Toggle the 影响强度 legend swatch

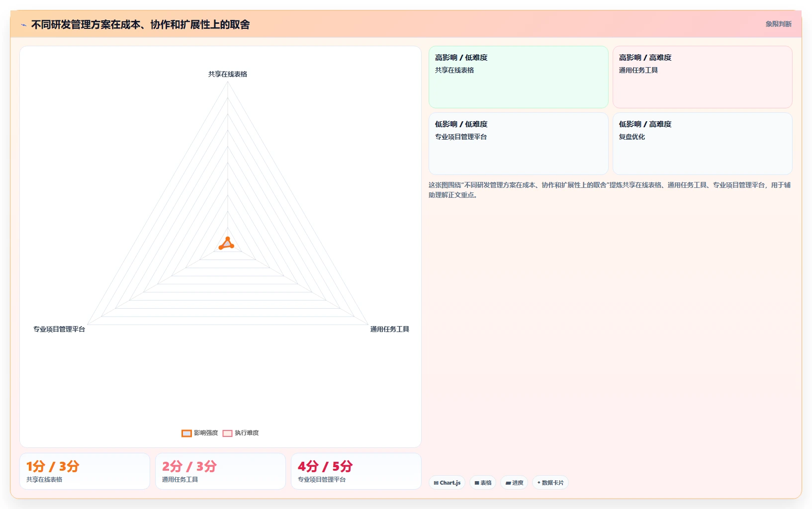point(186,433)
